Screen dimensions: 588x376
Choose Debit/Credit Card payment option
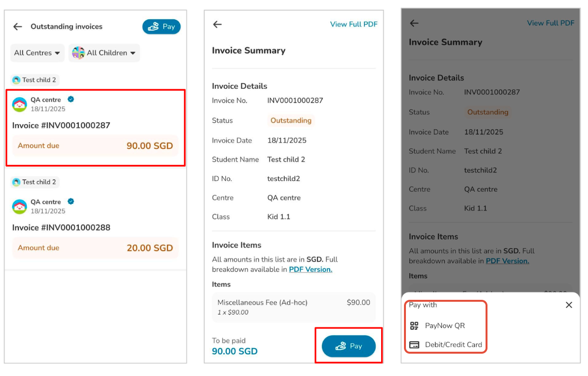pyautogui.click(x=453, y=345)
